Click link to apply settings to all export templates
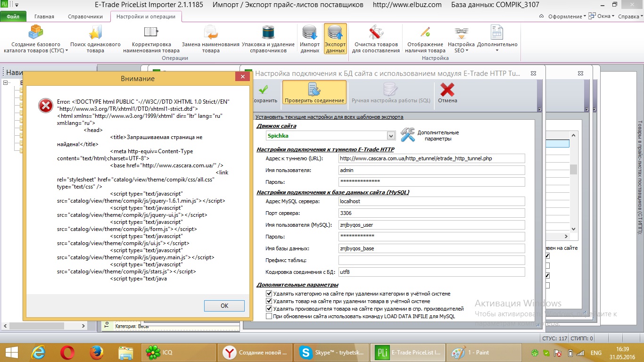The height and width of the screenshot is (362, 644). 329,117
